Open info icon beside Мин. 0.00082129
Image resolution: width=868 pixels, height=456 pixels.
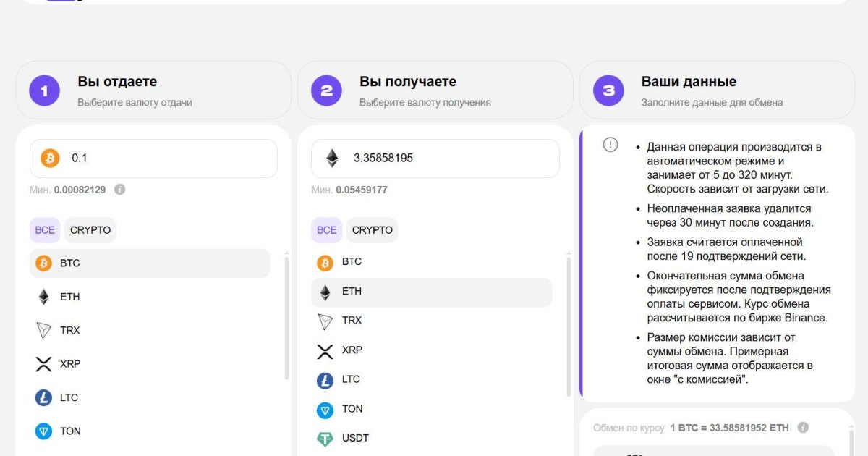pos(120,190)
